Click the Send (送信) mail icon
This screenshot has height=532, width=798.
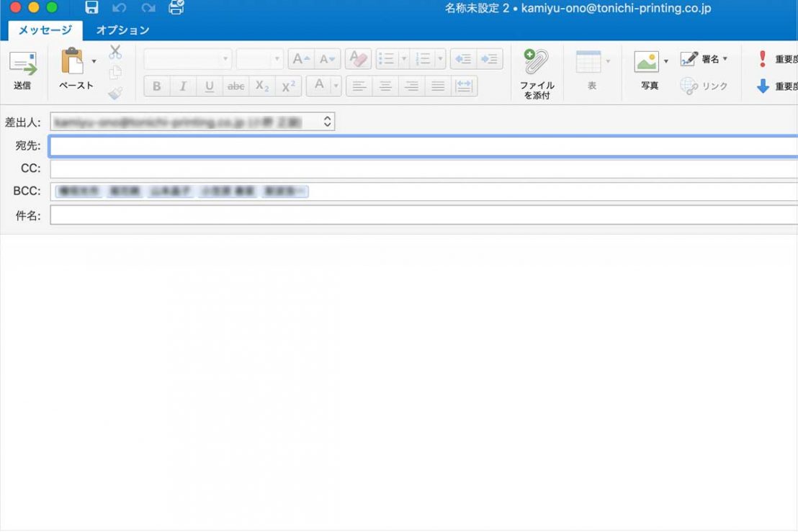point(22,63)
